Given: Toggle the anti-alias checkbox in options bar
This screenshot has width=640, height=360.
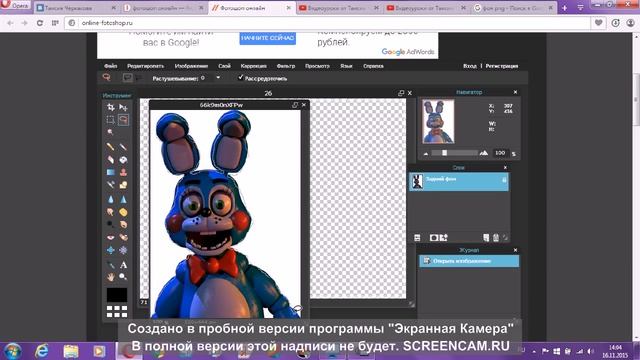Looking at the screenshot, I should coord(241,77).
